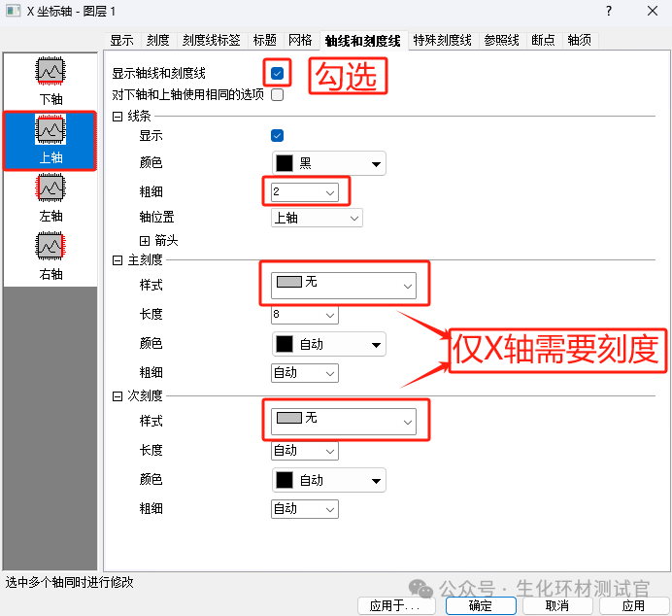Select the 左轴 (left axis) icon
Screen dimensions: 672x616
pyautogui.click(x=50, y=198)
